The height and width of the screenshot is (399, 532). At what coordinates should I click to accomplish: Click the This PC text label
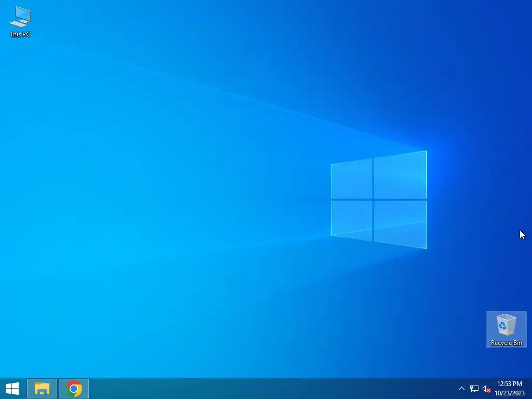click(20, 34)
